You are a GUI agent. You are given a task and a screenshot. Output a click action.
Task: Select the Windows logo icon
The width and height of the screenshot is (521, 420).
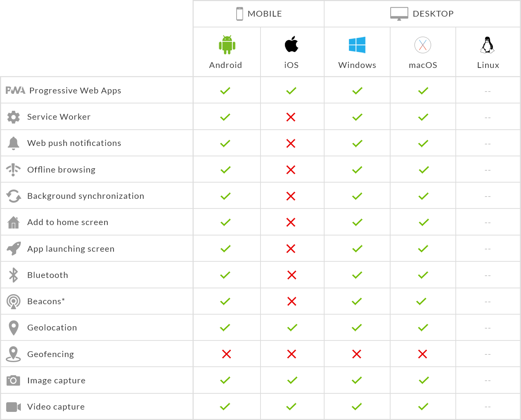pos(357,45)
